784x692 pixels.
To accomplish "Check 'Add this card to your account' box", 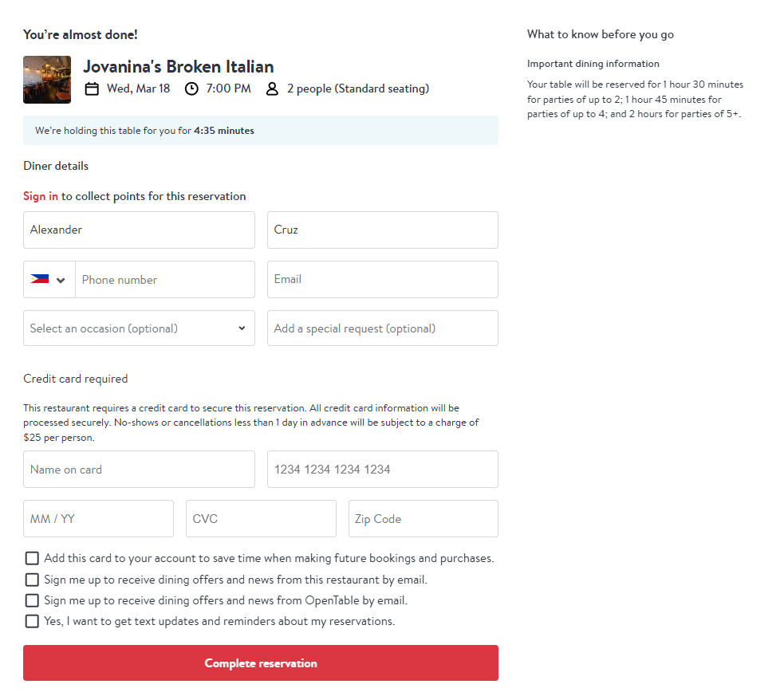I will (32, 558).
